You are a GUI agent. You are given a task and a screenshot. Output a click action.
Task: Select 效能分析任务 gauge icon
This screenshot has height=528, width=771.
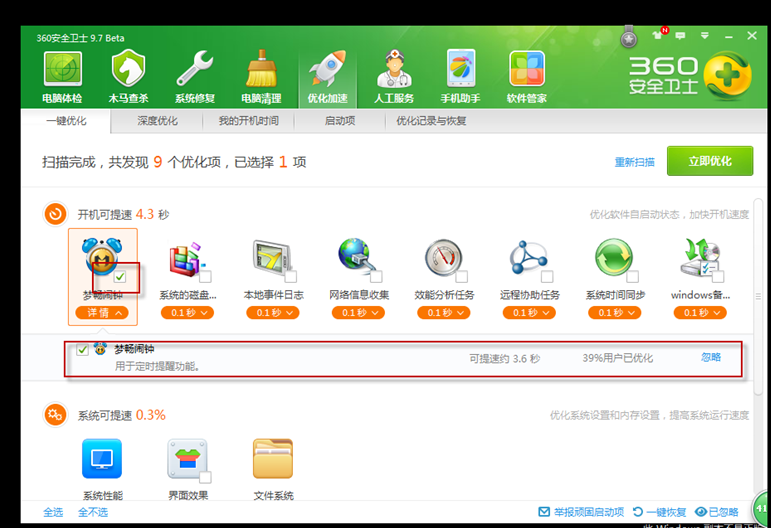(x=444, y=258)
